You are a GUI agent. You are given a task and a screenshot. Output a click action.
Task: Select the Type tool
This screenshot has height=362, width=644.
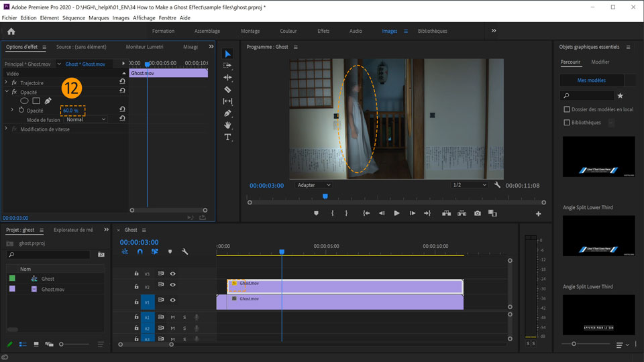(227, 137)
